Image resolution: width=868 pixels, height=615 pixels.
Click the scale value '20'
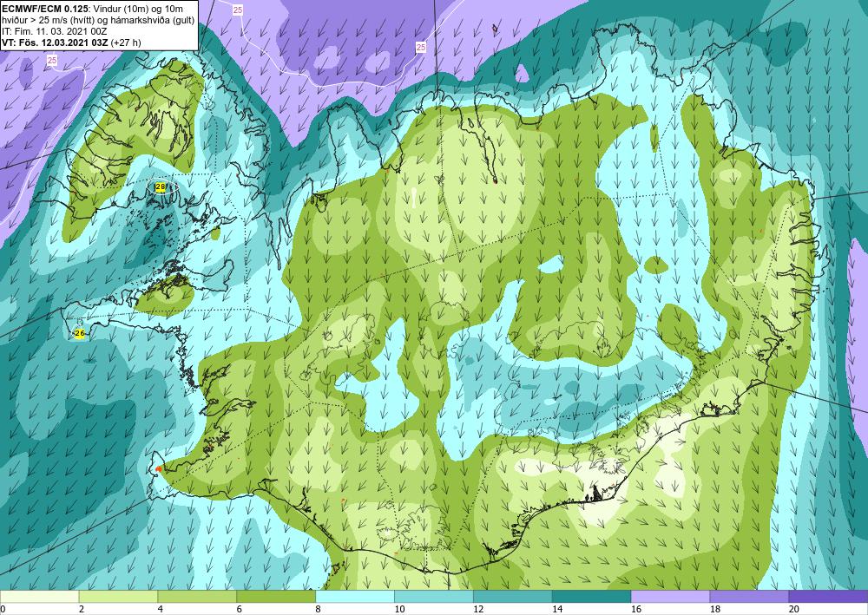(x=794, y=610)
